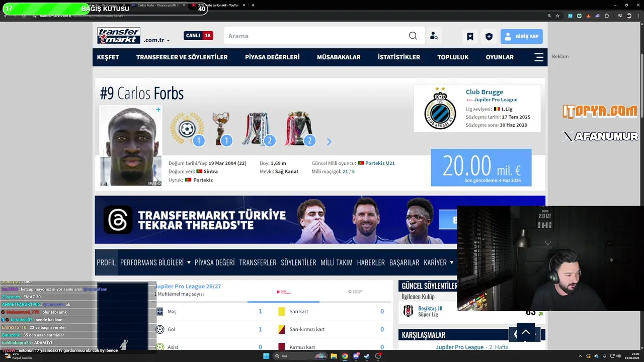Screen dimensions: 644x362
Task: Click Carlos Forbs profile photo
Action: coord(131,145)
